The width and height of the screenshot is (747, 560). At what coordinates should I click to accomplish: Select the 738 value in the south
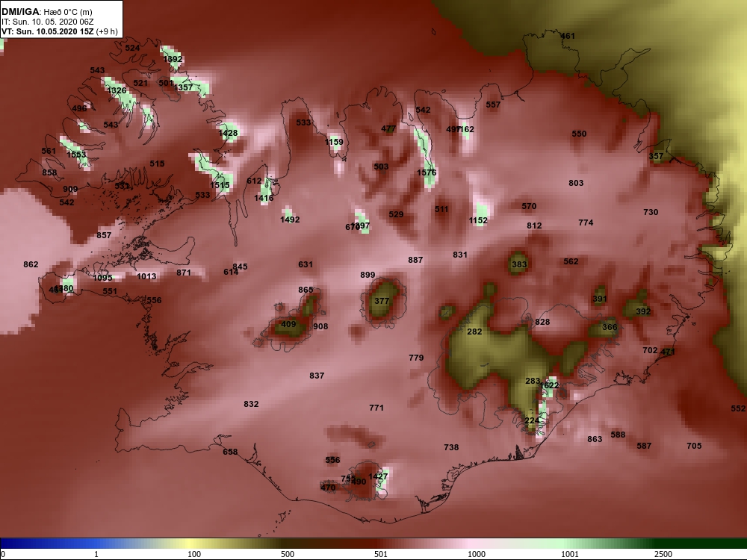pyautogui.click(x=451, y=447)
